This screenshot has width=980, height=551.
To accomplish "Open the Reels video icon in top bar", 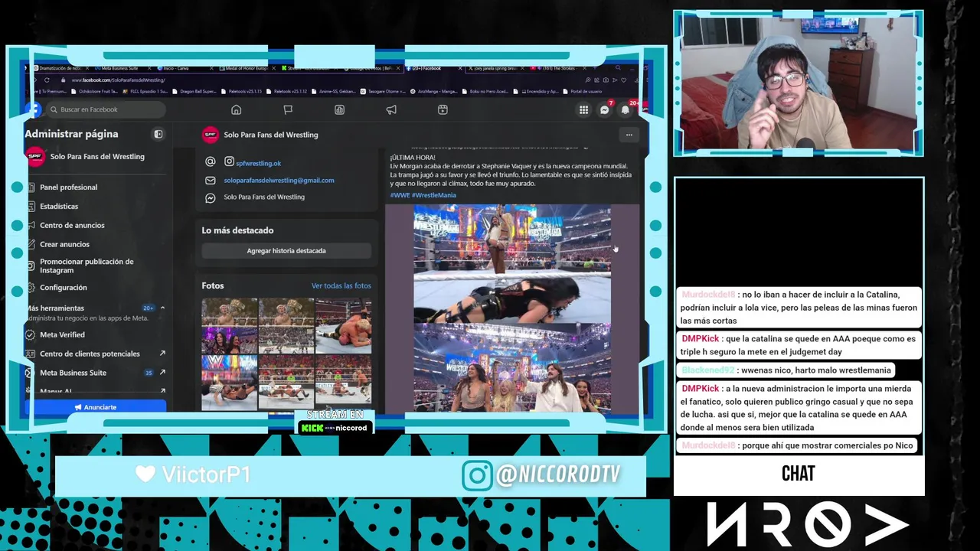I will (443, 109).
